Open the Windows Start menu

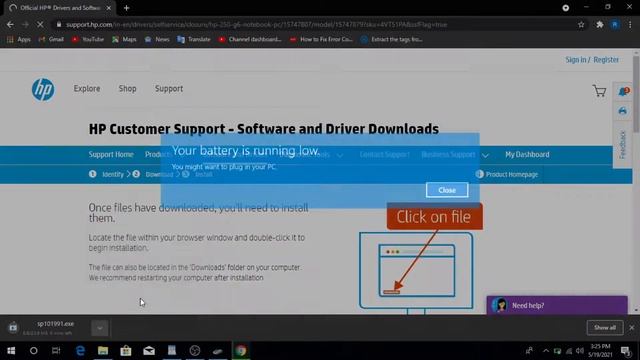11,351
